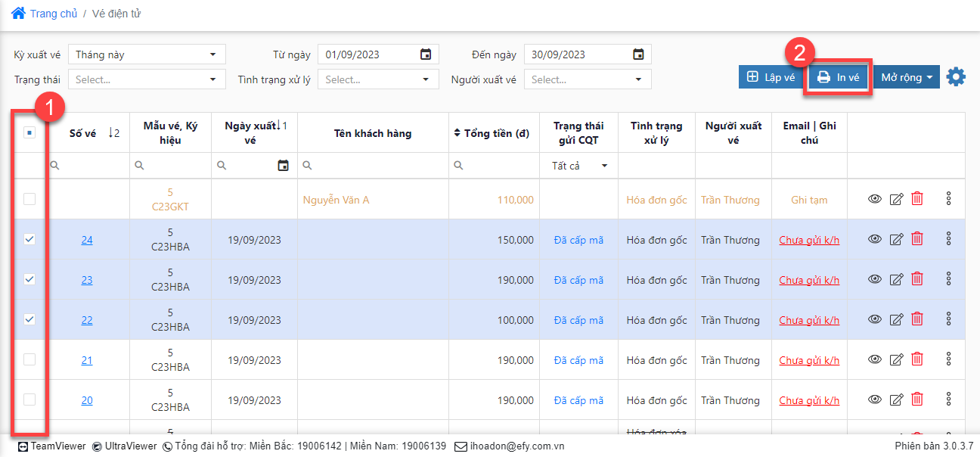This screenshot has height=457, width=980.
Task: Edit ticket 23 using pencil icon
Action: tap(896, 279)
